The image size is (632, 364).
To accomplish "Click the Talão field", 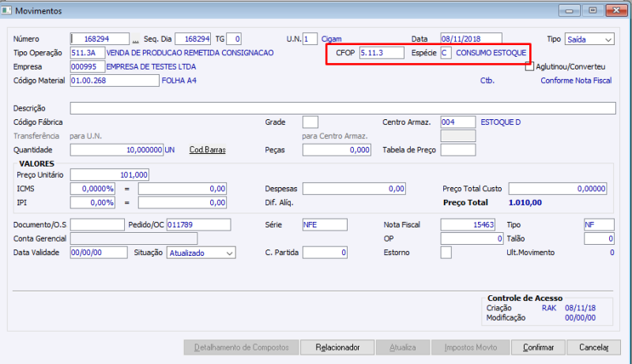I will click(599, 238).
